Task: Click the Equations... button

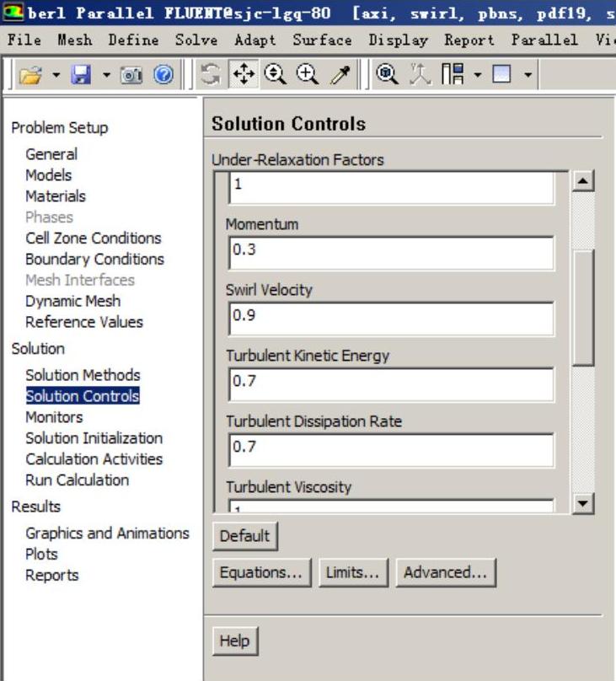Action: (x=262, y=573)
